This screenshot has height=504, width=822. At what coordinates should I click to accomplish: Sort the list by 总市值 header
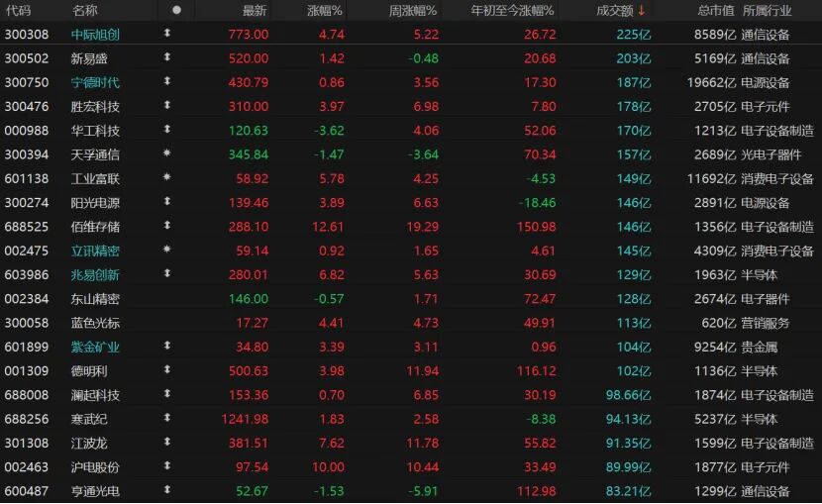coord(715,11)
